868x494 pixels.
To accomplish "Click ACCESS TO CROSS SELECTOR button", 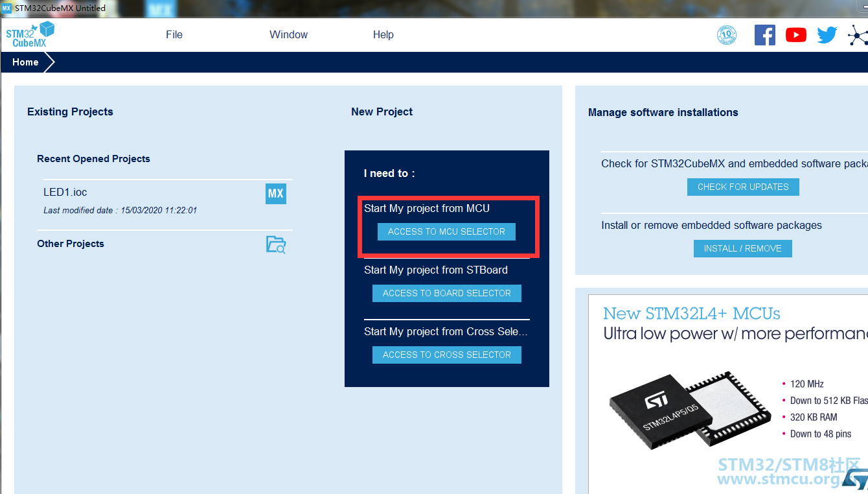I will 447,355.
